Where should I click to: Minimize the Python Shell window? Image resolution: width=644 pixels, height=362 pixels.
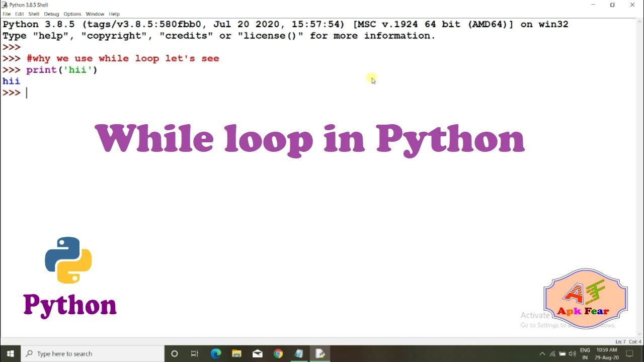click(593, 5)
